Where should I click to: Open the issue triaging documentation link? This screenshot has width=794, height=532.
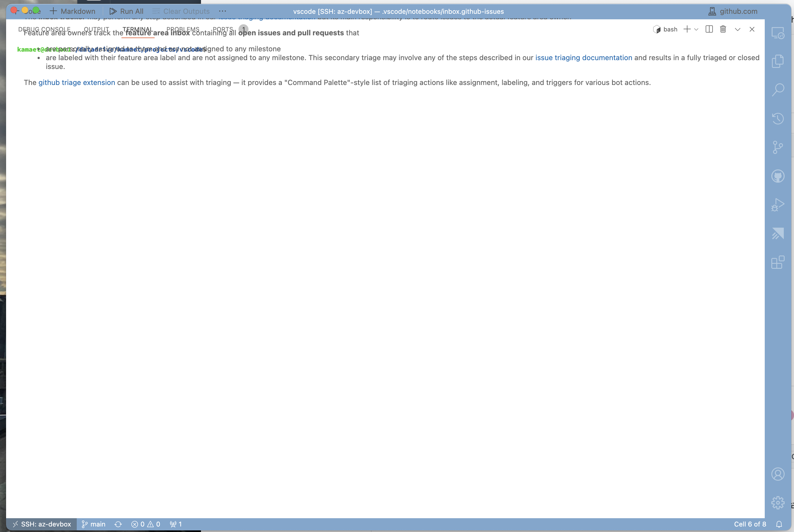(584, 58)
